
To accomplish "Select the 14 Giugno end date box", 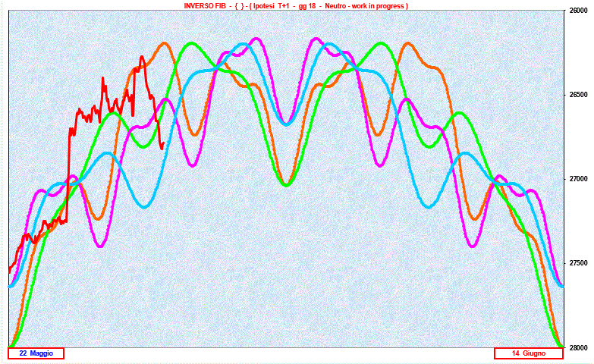I will pyautogui.click(x=529, y=353).
